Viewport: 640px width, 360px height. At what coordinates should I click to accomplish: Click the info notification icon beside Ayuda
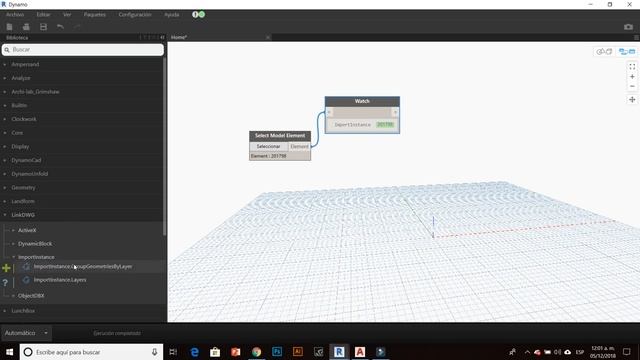click(x=195, y=14)
